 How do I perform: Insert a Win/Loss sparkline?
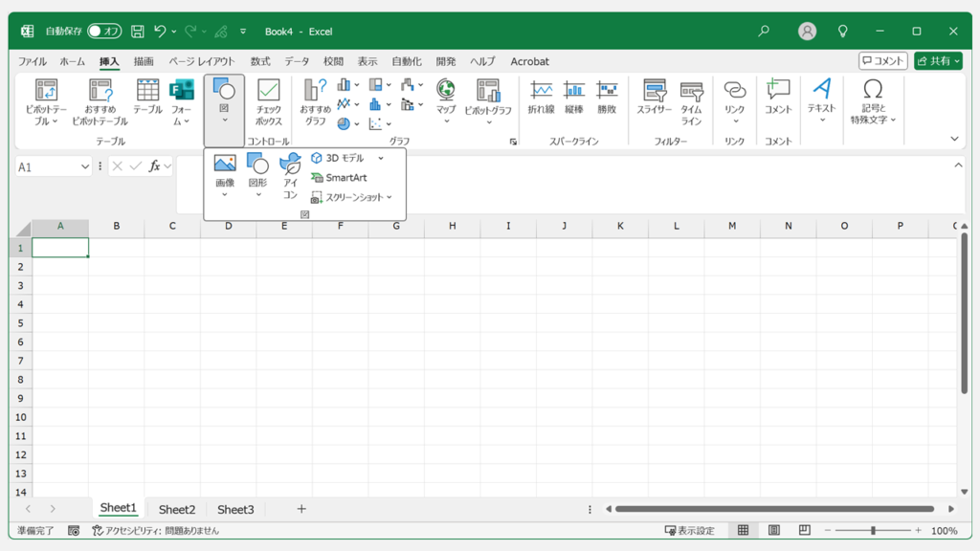(x=607, y=97)
